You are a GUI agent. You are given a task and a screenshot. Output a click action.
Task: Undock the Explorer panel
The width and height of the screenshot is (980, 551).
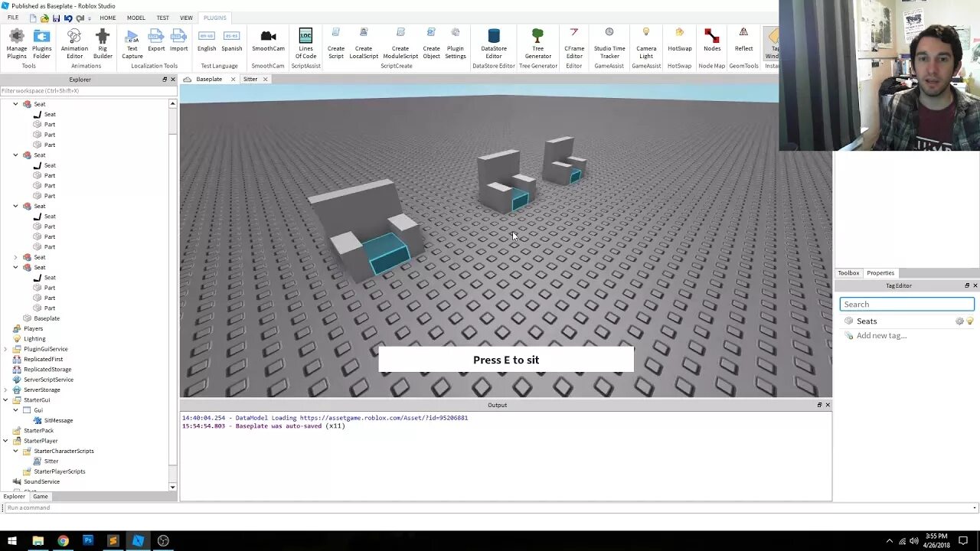click(164, 80)
